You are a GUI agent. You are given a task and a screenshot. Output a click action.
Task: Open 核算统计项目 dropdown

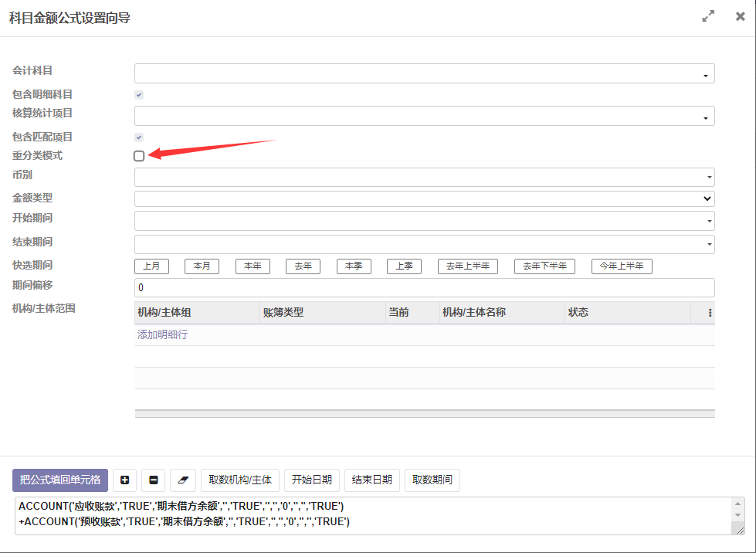[424, 116]
